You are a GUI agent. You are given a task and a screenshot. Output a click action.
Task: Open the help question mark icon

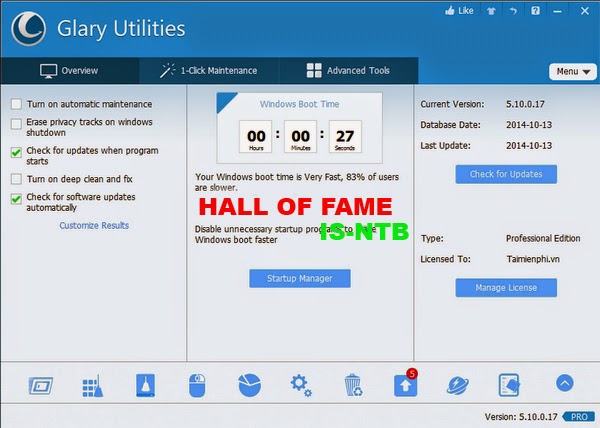point(535,11)
